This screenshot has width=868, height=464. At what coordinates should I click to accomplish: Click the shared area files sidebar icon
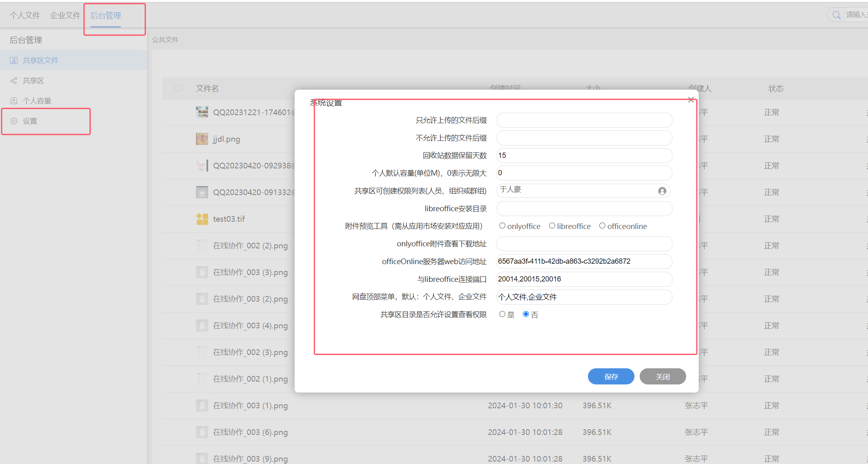[14, 60]
